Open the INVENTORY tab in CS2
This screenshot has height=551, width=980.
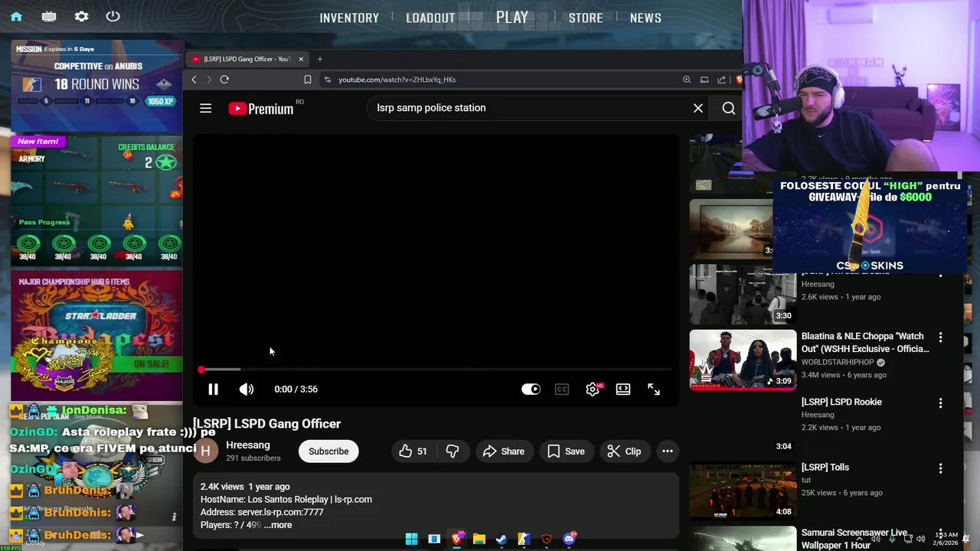[x=349, y=18]
